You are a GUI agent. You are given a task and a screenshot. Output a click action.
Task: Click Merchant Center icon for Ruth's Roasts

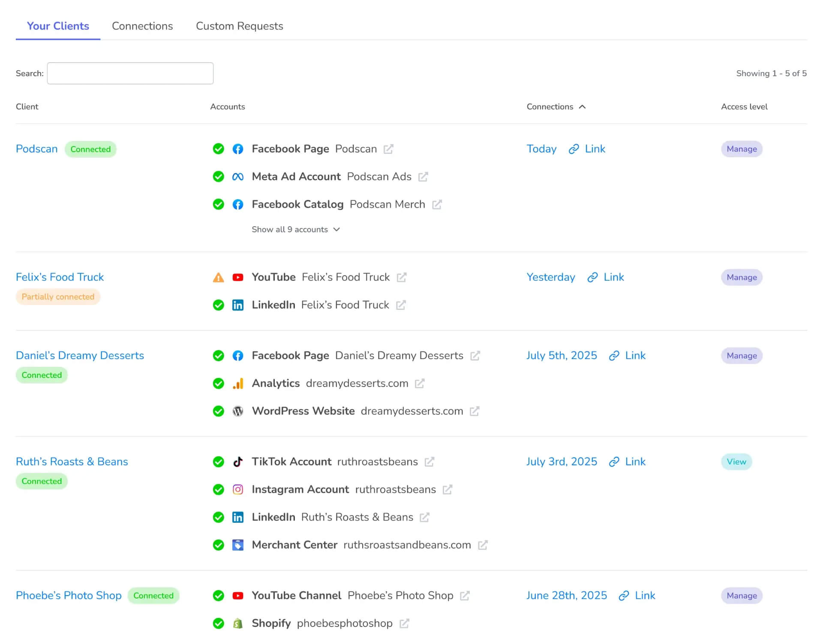pyautogui.click(x=238, y=545)
